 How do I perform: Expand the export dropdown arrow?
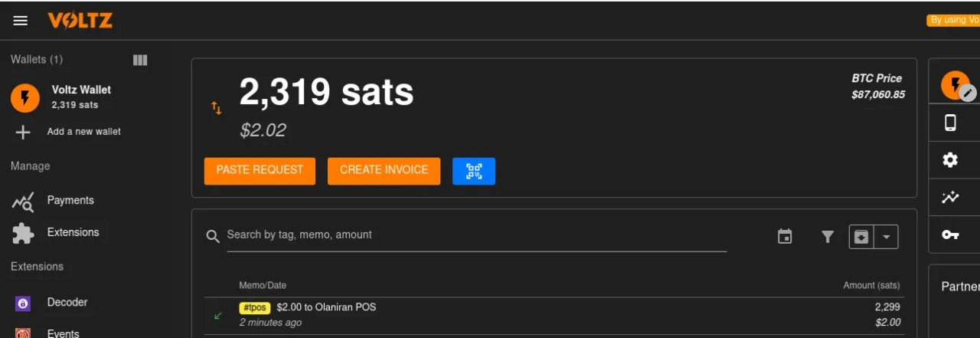coord(886,237)
